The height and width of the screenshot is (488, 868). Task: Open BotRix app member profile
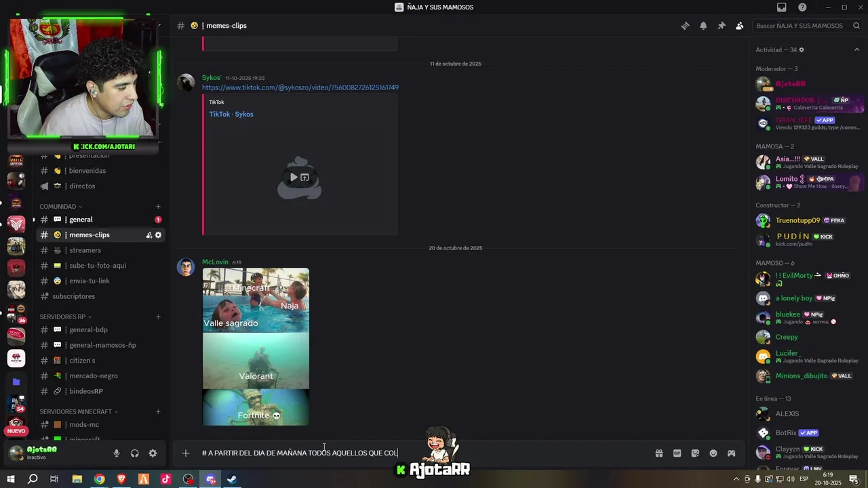click(x=808, y=433)
